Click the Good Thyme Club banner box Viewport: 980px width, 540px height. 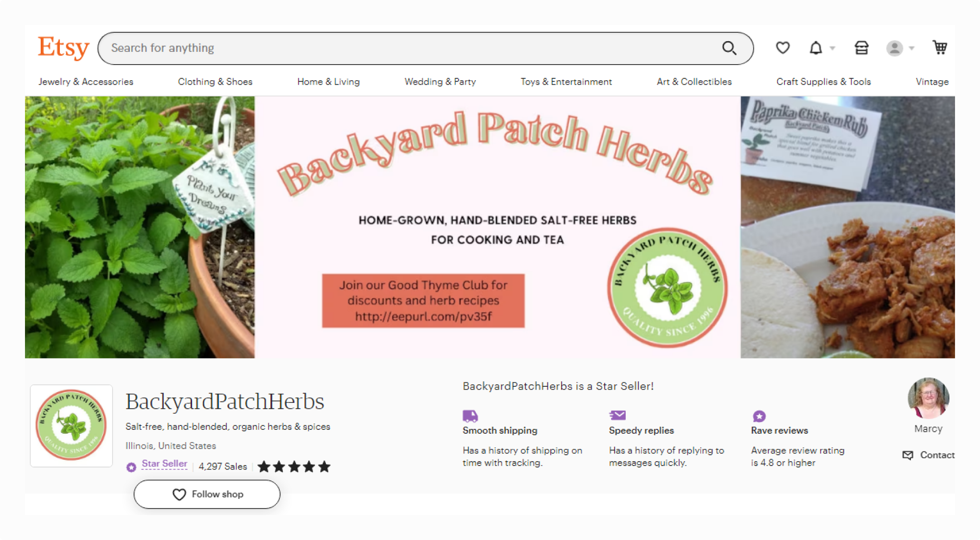pyautogui.click(x=423, y=301)
